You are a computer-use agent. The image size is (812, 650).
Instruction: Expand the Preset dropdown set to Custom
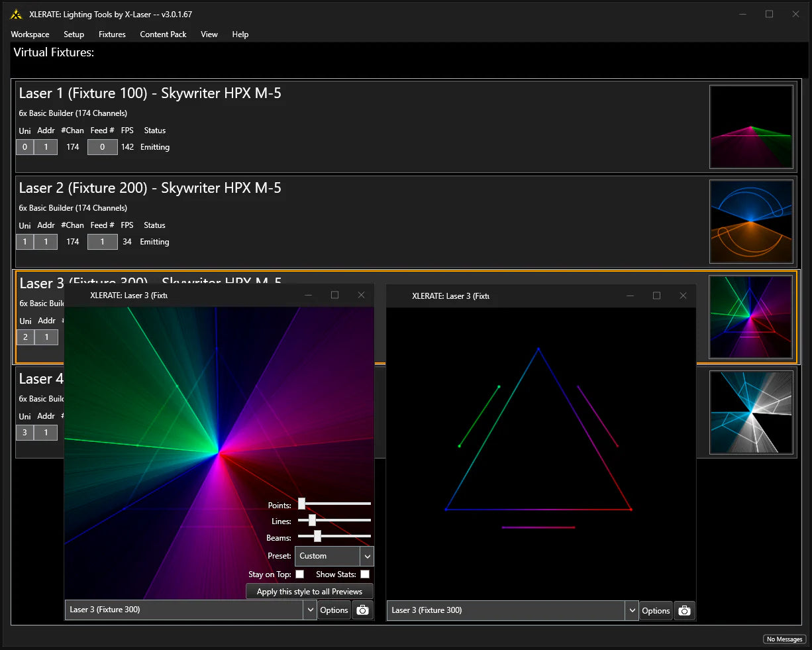[367, 556]
